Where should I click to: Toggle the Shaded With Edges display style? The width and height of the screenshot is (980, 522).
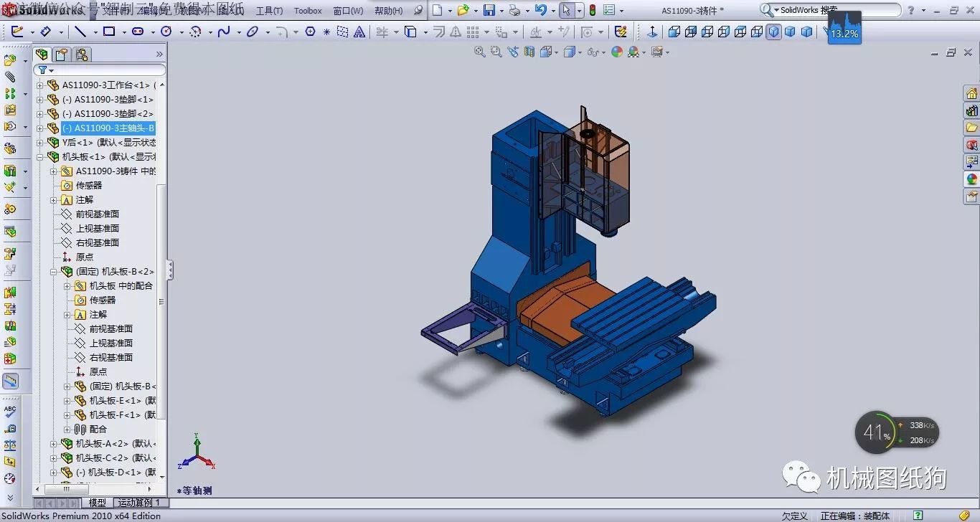point(773,32)
